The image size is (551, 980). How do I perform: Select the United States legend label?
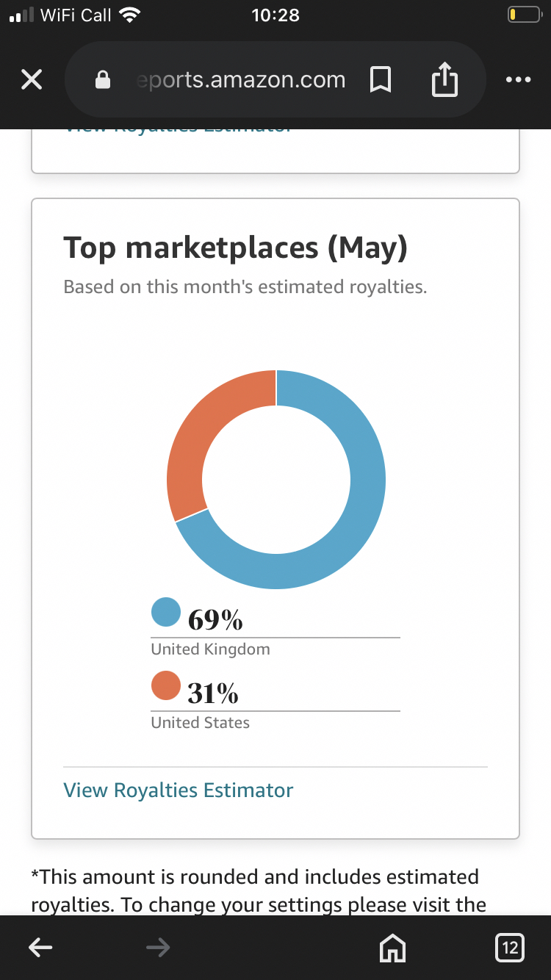coord(201,723)
